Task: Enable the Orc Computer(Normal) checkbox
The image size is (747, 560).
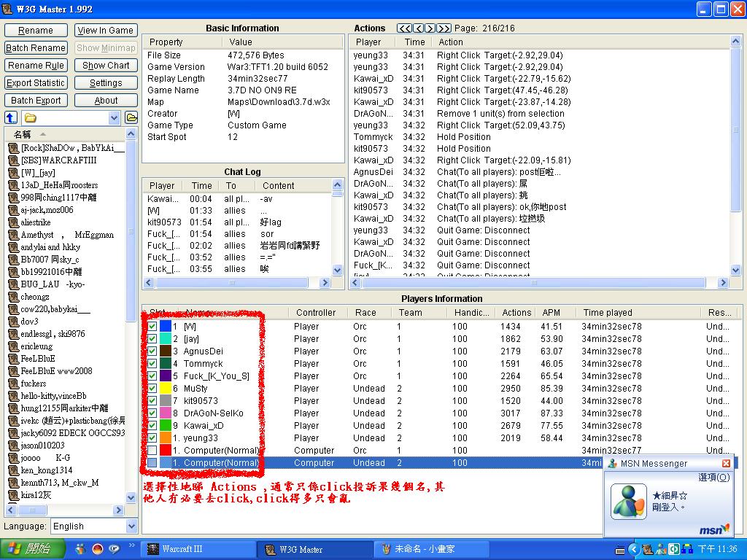Action: click(152, 451)
